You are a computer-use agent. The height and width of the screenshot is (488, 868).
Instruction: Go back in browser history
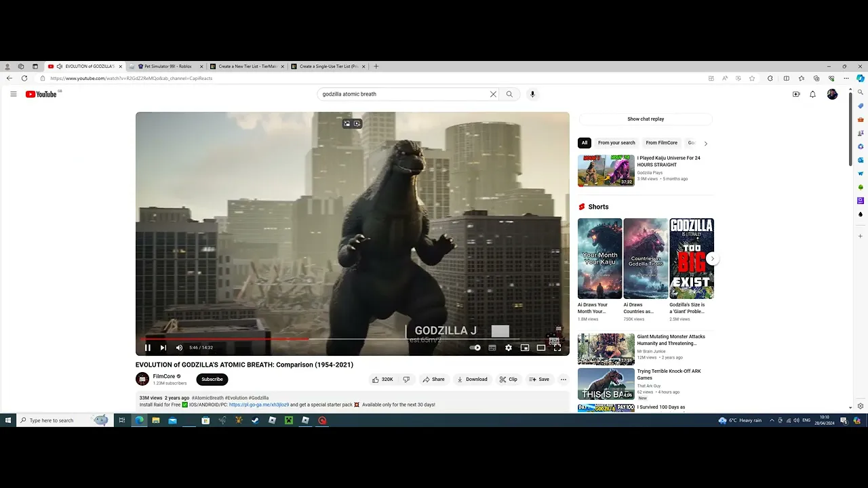pos(9,79)
